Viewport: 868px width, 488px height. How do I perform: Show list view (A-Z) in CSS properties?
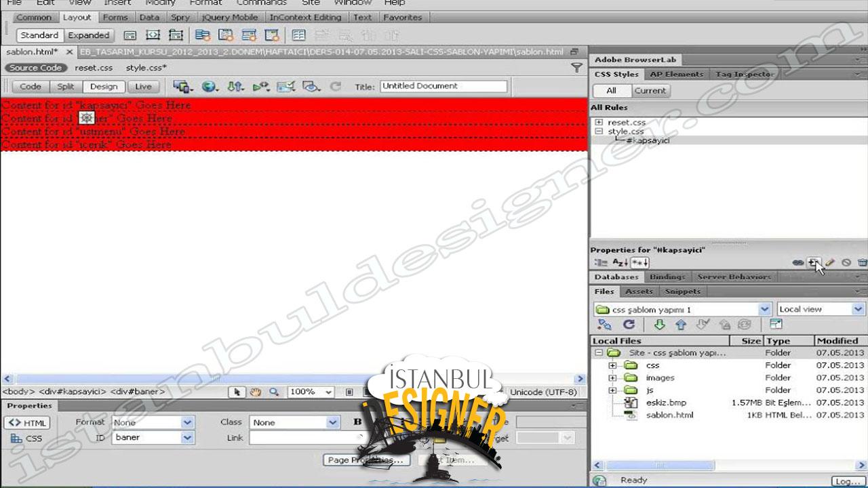click(620, 262)
